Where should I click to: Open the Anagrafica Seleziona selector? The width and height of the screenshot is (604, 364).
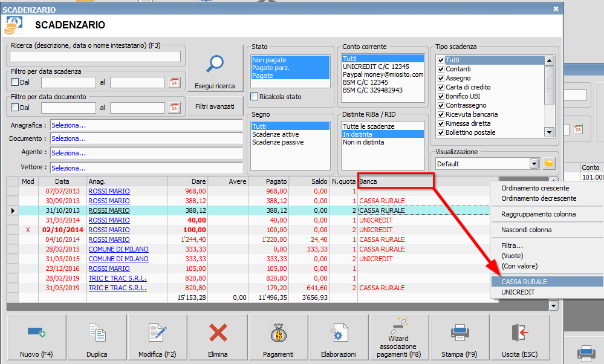(146, 125)
